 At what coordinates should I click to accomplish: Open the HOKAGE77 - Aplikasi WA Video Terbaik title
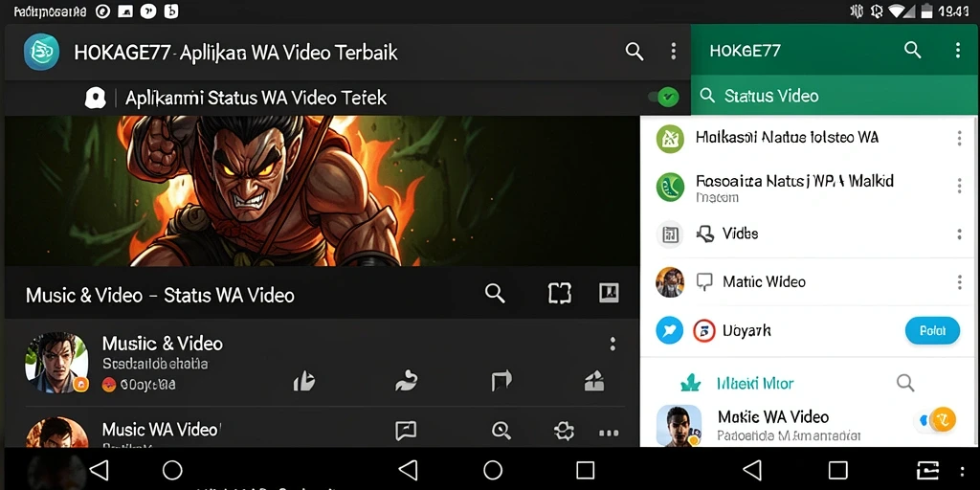[235, 52]
